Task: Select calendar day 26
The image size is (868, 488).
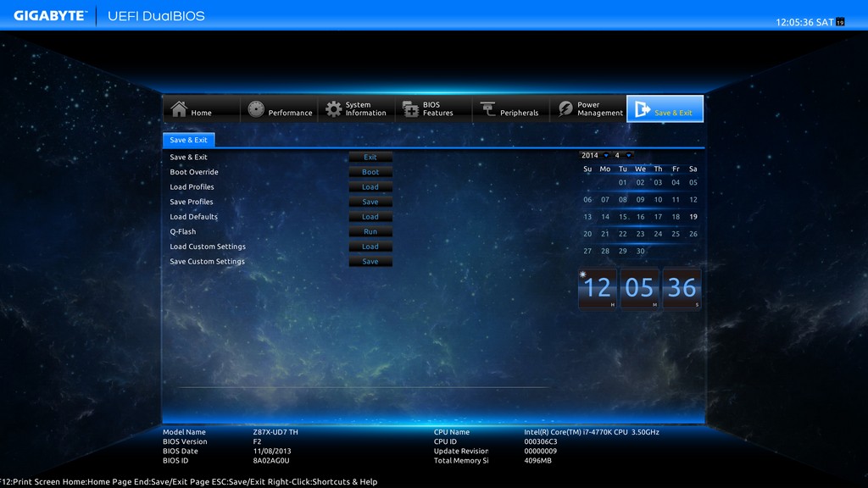Action: click(x=693, y=234)
